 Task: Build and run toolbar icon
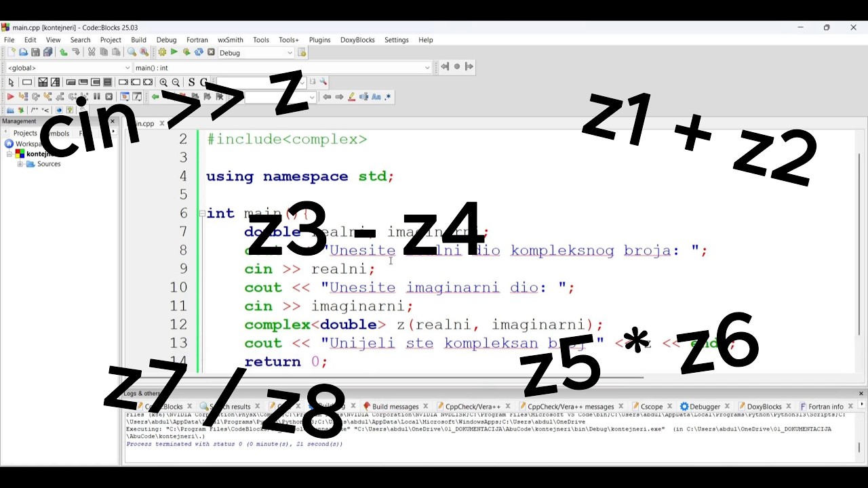coord(186,52)
